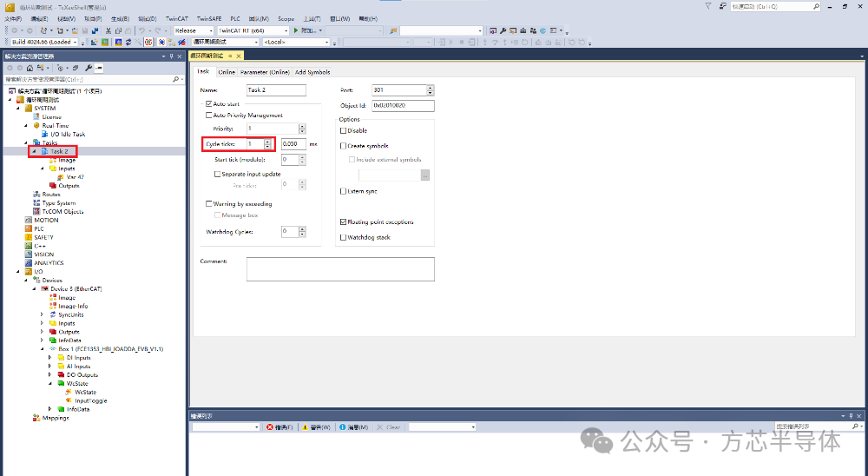Click the Save All toolbar icon
868x476 pixels.
95,30
